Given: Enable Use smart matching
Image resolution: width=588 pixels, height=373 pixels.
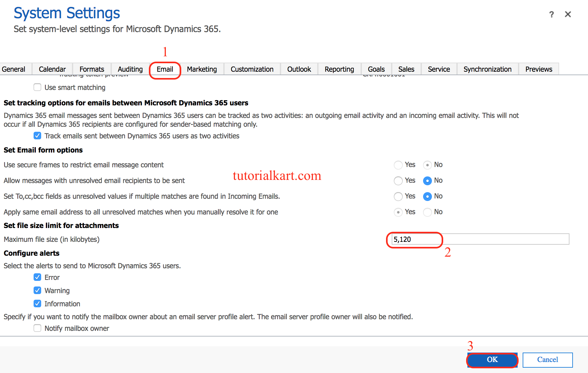Looking at the screenshot, I should point(37,87).
